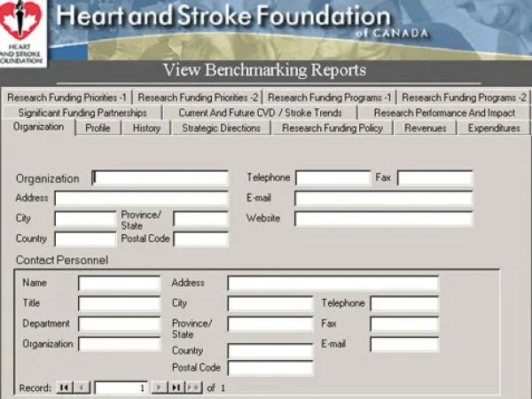This screenshot has width=532, height=399.
Task: Go to first record in navigator
Action: click(x=65, y=387)
